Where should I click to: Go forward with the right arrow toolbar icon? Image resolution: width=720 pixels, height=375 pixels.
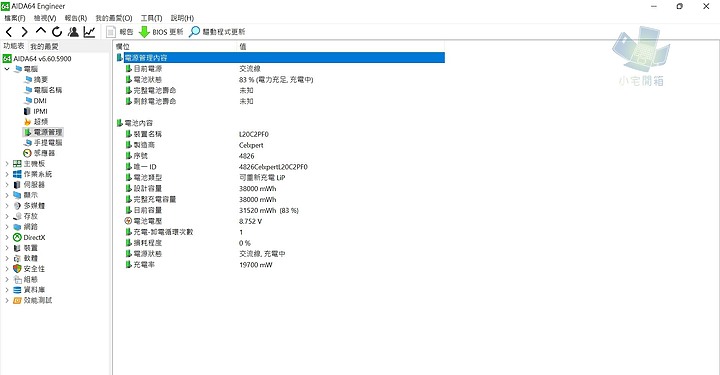24,32
